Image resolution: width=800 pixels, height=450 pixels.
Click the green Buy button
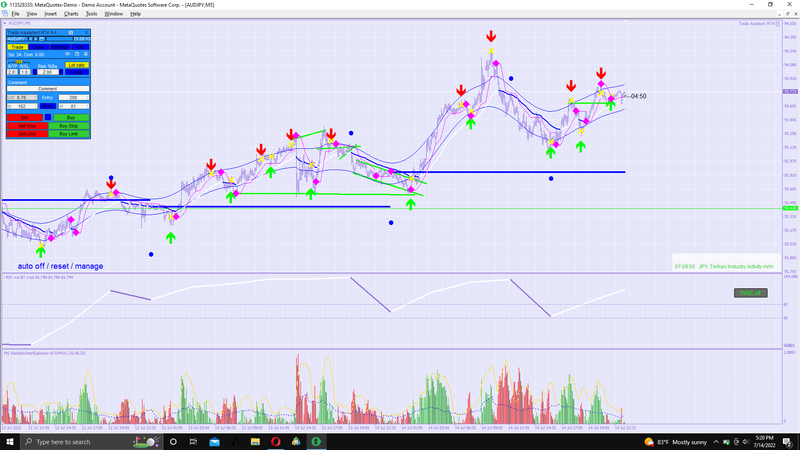click(x=71, y=117)
